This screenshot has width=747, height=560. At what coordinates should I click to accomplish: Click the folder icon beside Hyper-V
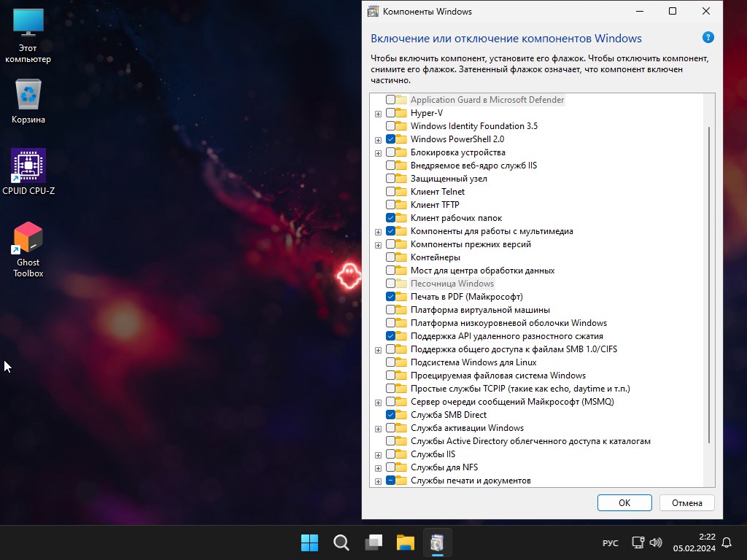point(401,113)
